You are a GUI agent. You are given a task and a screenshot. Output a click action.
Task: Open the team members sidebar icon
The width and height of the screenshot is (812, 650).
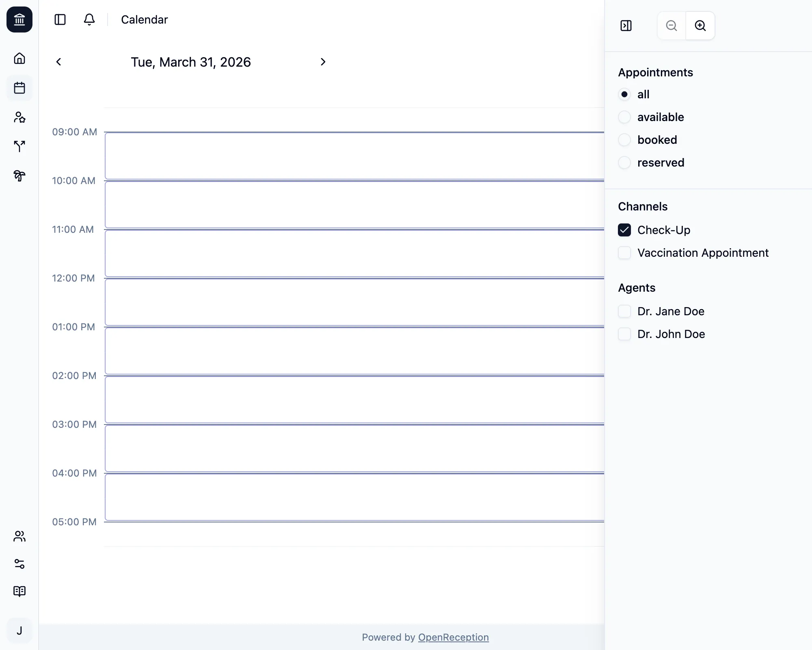coord(19,537)
